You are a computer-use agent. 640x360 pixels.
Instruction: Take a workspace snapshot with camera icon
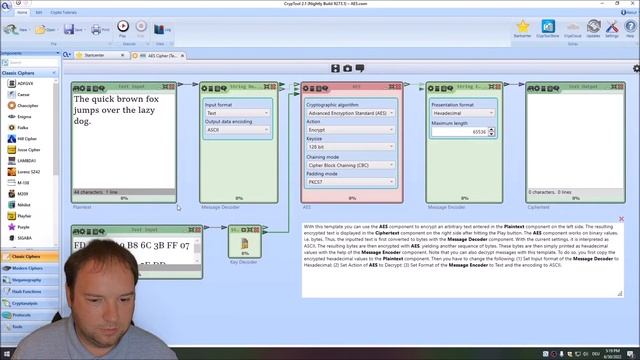347,68
